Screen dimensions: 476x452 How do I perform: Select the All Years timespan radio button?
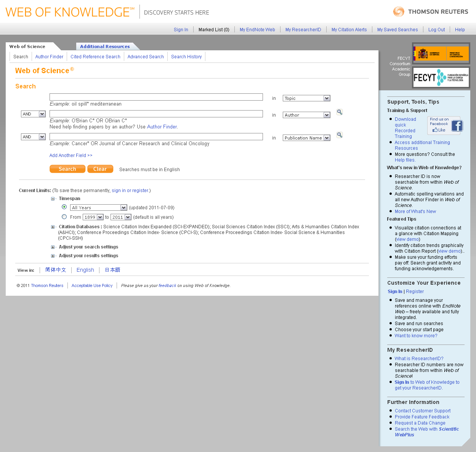[x=64, y=207]
